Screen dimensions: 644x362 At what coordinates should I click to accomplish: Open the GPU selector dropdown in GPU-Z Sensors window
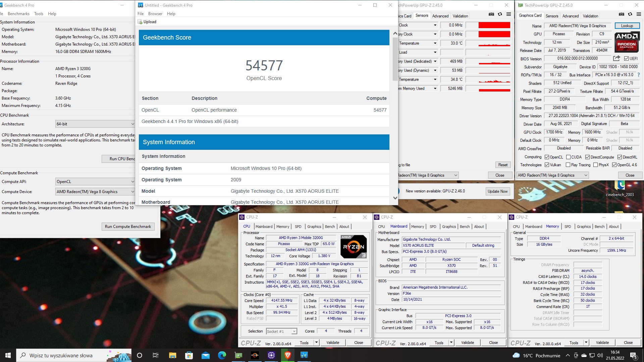pos(428,175)
